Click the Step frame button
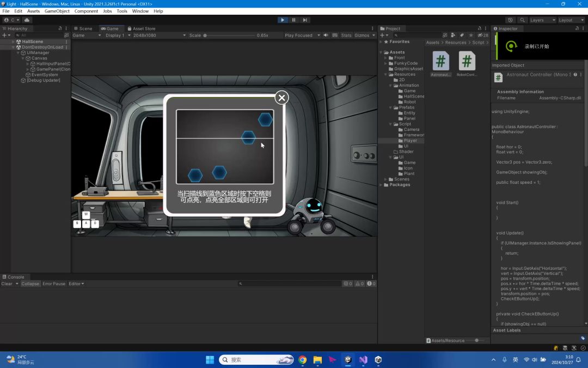Viewport: 588px width, 368px height. point(305,20)
